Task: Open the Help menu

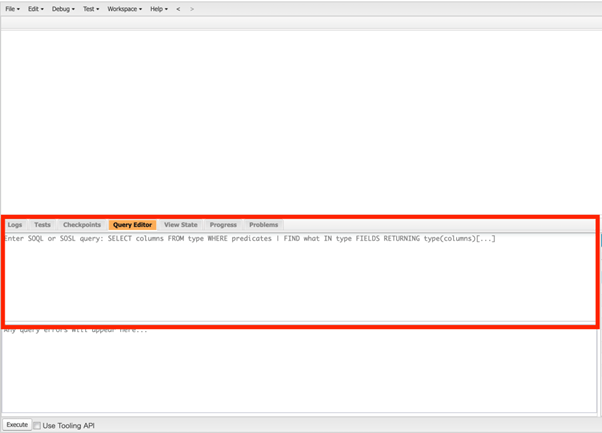Action: click(158, 9)
